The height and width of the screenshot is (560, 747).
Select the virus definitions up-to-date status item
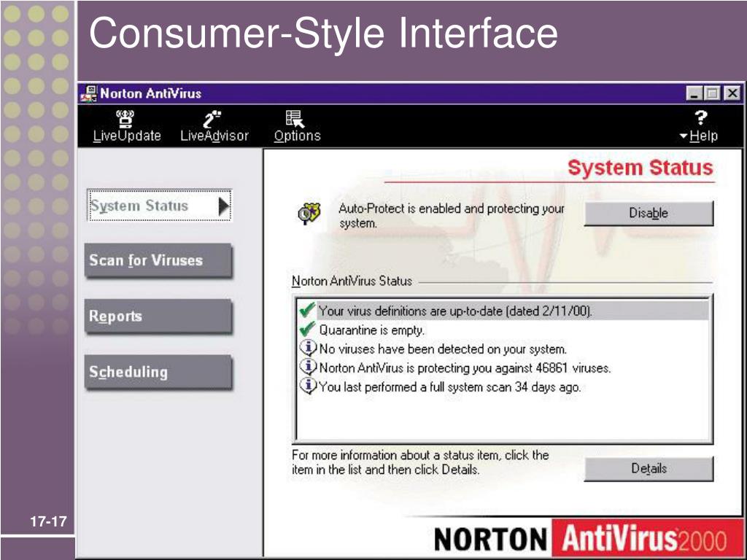(502, 311)
